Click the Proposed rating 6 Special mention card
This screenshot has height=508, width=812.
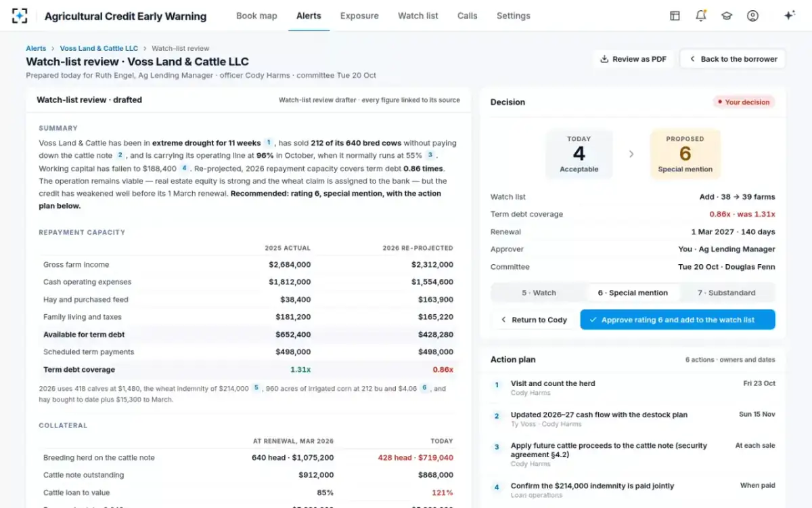point(685,154)
